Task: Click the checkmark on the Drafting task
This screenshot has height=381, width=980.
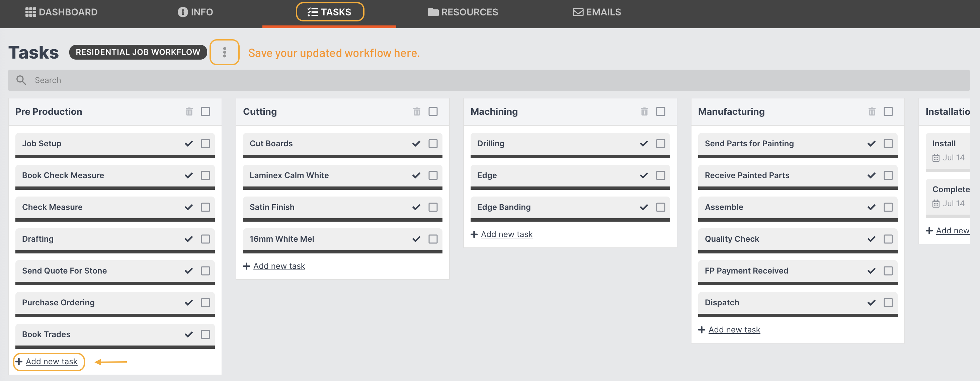Action: click(189, 239)
